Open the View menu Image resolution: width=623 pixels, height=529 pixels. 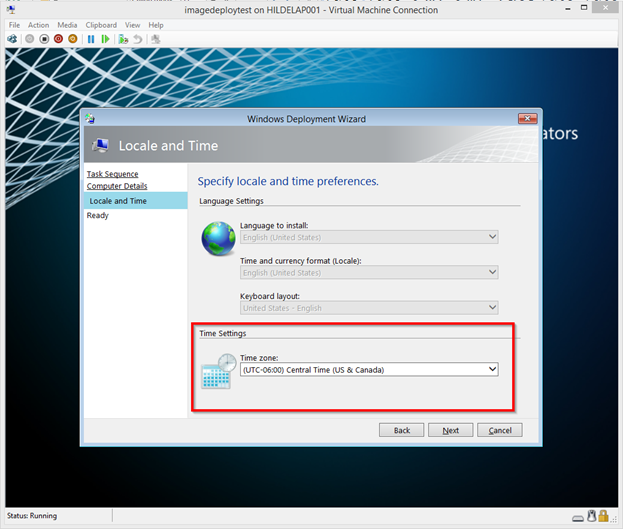133,25
